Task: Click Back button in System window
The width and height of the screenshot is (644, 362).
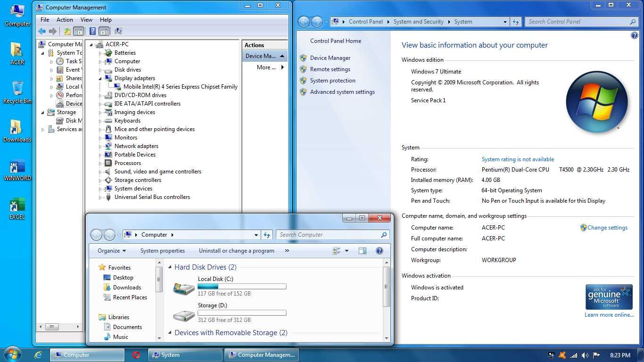Action: (x=304, y=22)
